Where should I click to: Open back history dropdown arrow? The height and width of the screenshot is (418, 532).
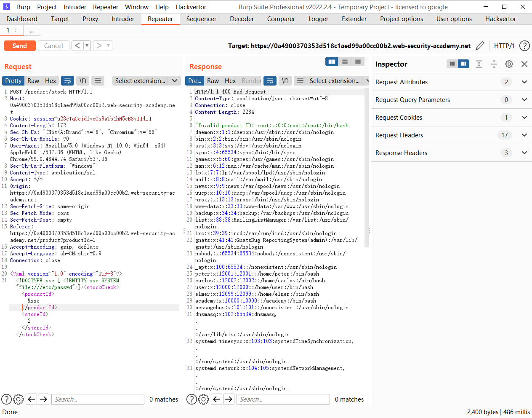point(87,46)
